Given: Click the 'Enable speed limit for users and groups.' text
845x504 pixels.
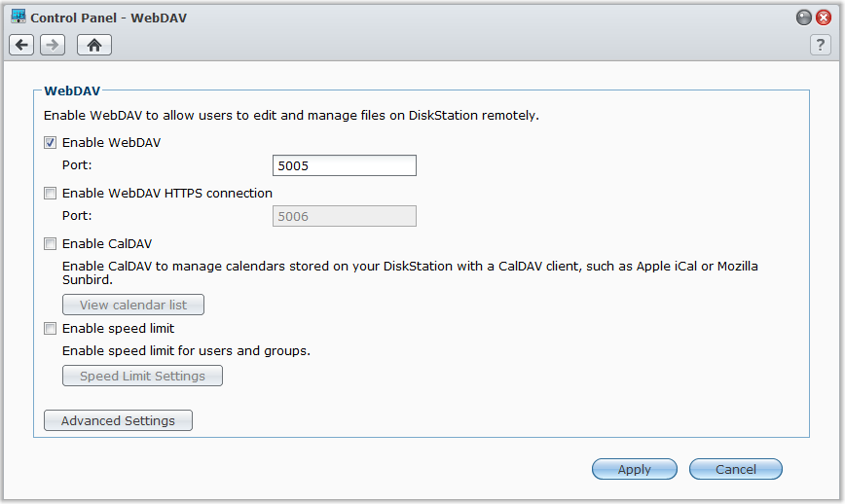Looking at the screenshot, I should click(x=186, y=351).
